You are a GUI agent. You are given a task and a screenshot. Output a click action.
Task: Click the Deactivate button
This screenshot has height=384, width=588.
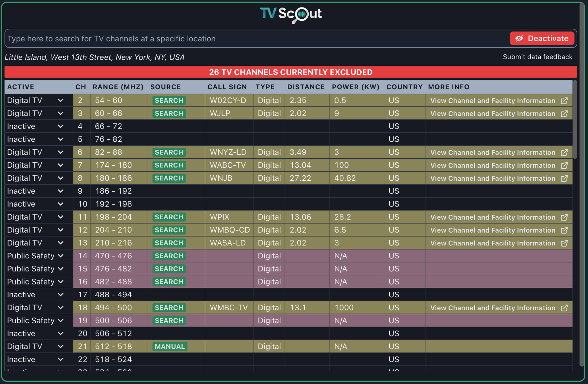pos(542,38)
